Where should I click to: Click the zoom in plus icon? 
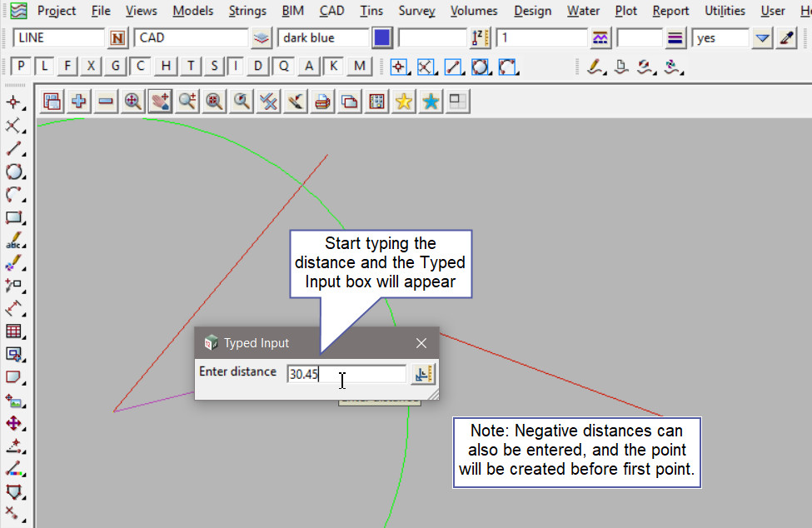coord(79,102)
